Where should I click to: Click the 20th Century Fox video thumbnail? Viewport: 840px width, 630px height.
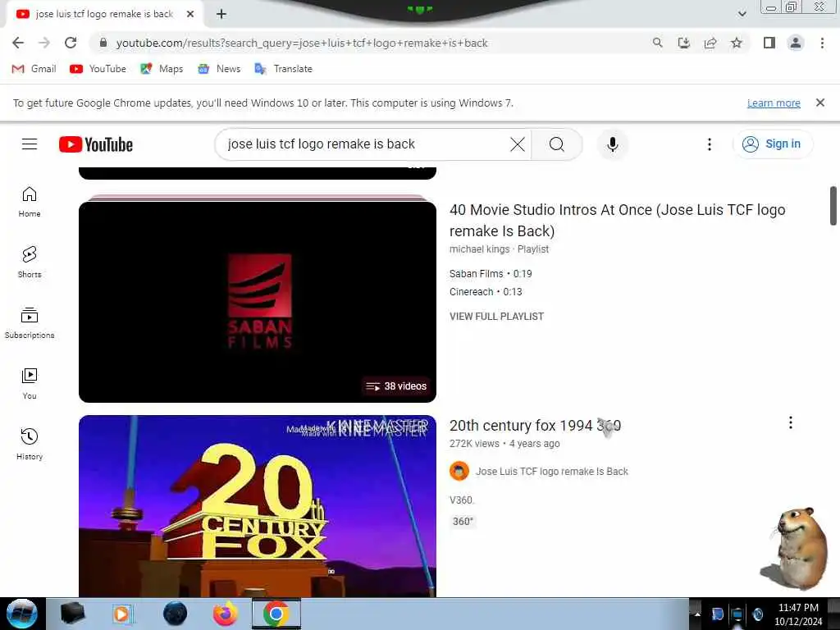(257, 505)
